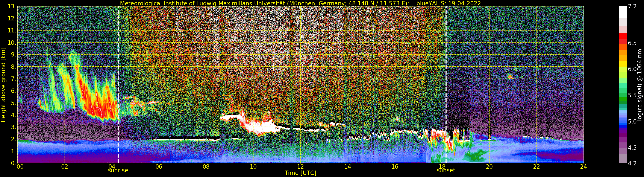Click the height tick label 0.

(14, 163)
